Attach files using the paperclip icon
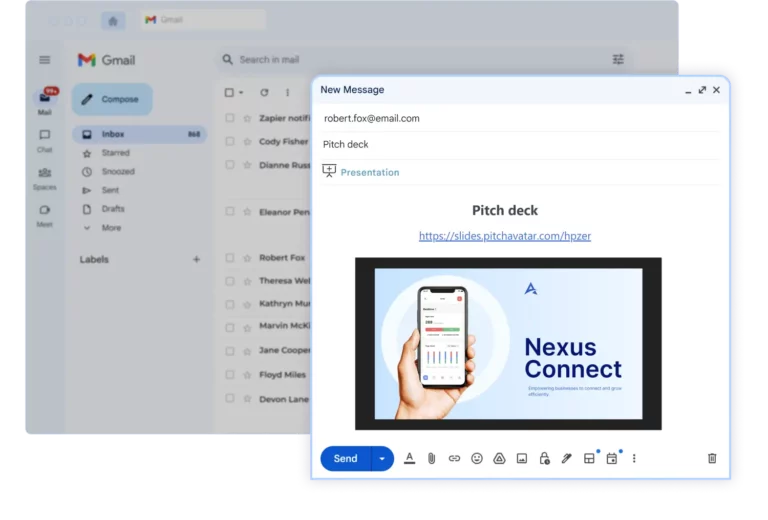768x520 pixels. pyautogui.click(x=432, y=458)
